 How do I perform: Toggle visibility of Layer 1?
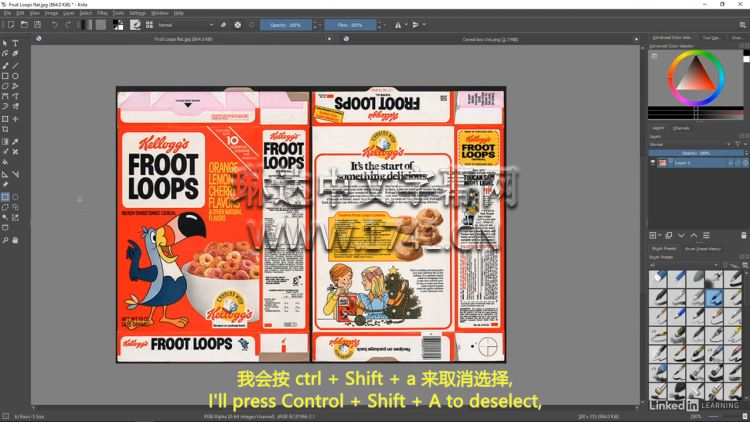[653, 163]
